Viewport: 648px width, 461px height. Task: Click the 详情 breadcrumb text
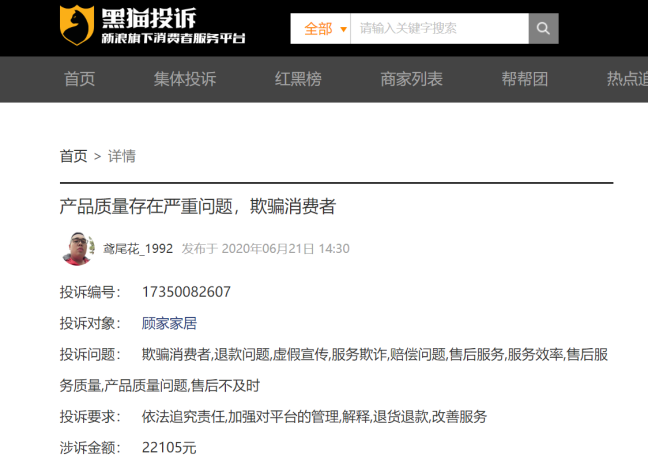[122, 156]
